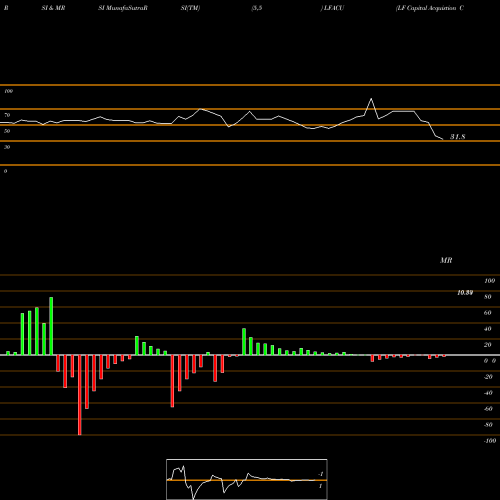Click the 'SI MunafaSutraR' header text
This screenshot has height=500, width=500.
[123, 8]
